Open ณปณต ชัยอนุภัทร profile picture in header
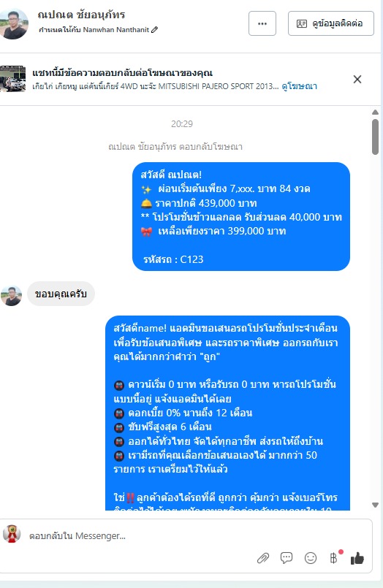 click(x=14, y=23)
